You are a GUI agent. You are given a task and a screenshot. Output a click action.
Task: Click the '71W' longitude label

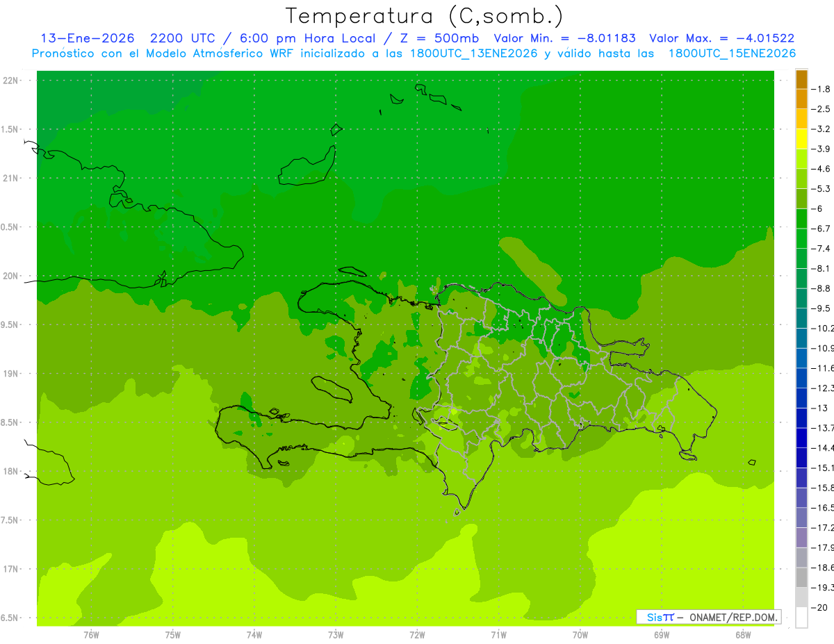(498, 634)
